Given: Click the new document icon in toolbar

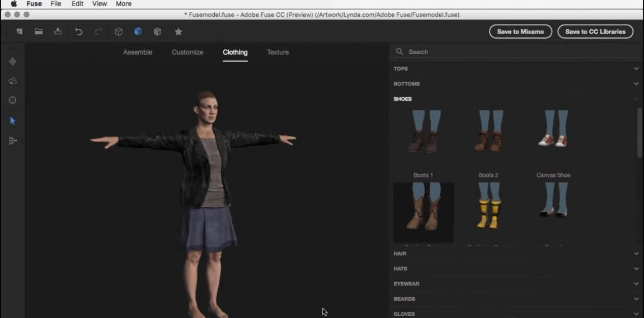Looking at the screenshot, I should pos(20,32).
